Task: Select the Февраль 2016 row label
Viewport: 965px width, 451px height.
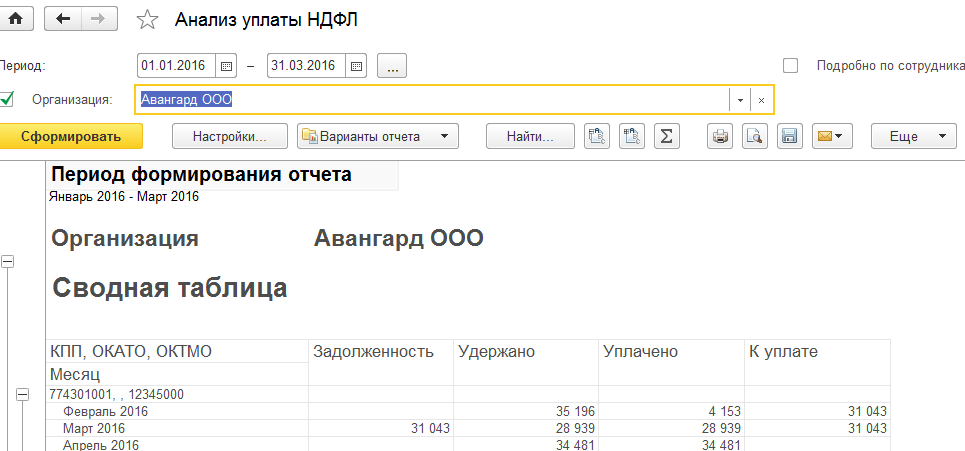Action: (105, 412)
